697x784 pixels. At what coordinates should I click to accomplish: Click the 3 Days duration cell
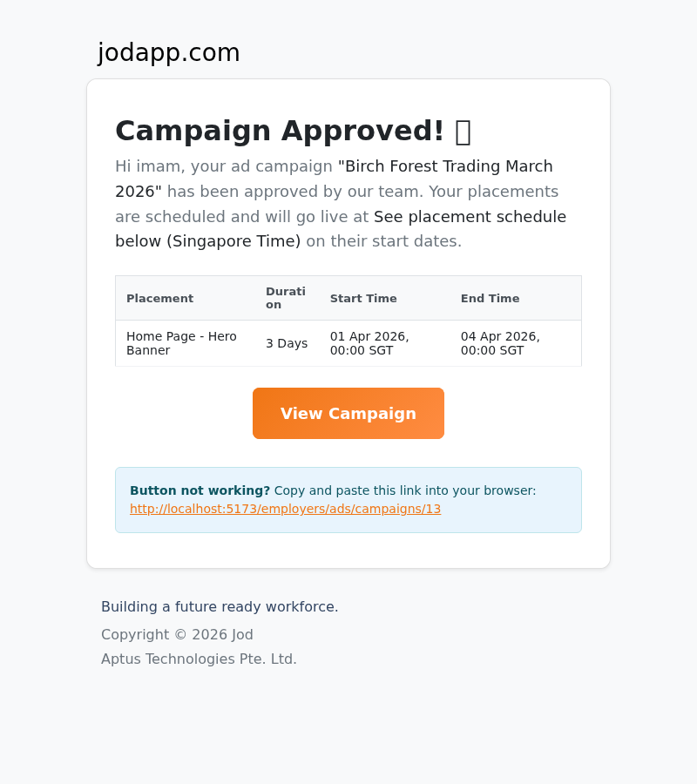tap(287, 343)
